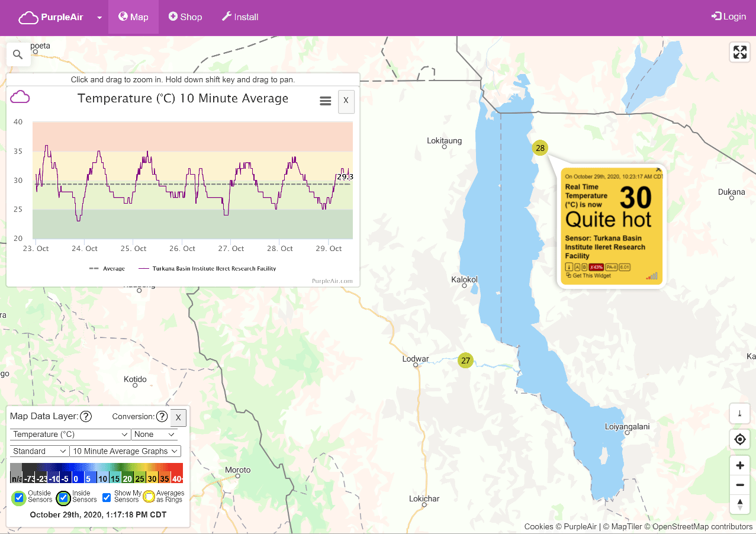Image resolution: width=756 pixels, height=534 pixels.
Task: Toggle fullscreen map view icon
Action: (739, 52)
